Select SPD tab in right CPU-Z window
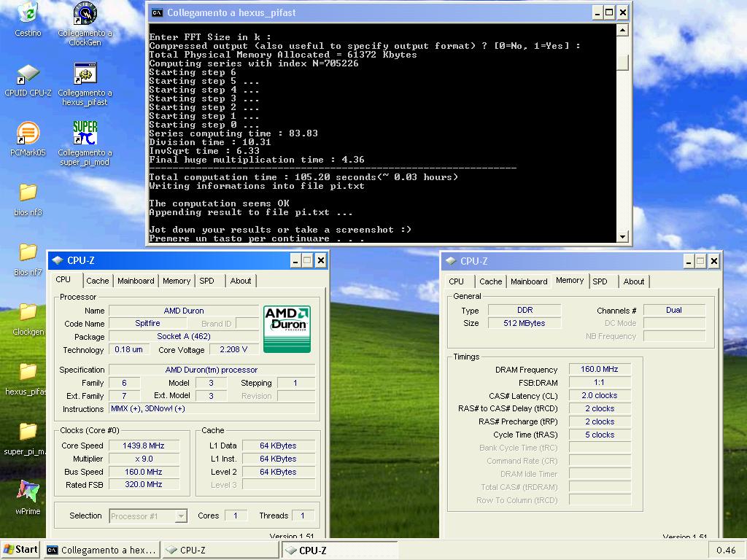This screenshot has height=560, width=747. [600, 281]
